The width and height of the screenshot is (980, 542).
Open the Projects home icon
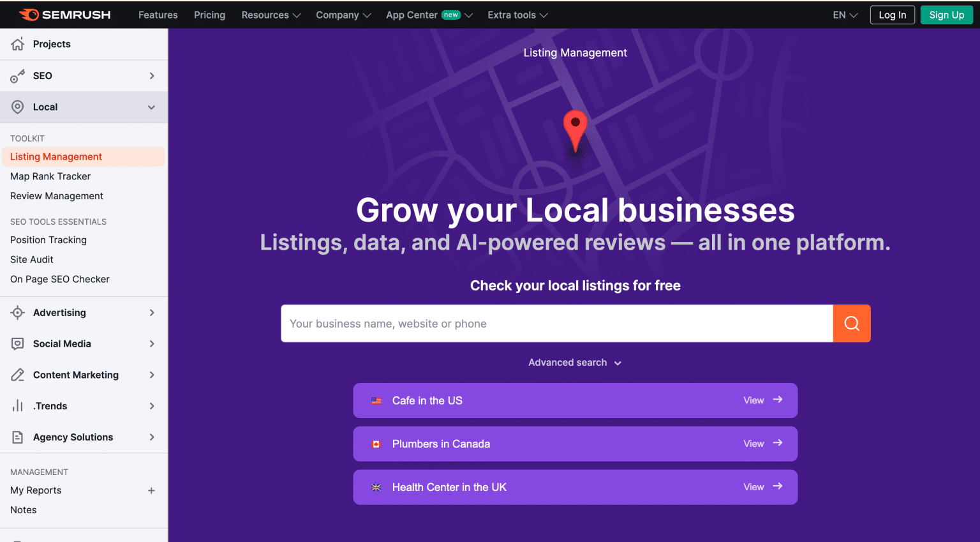click(x=17, y=43)
